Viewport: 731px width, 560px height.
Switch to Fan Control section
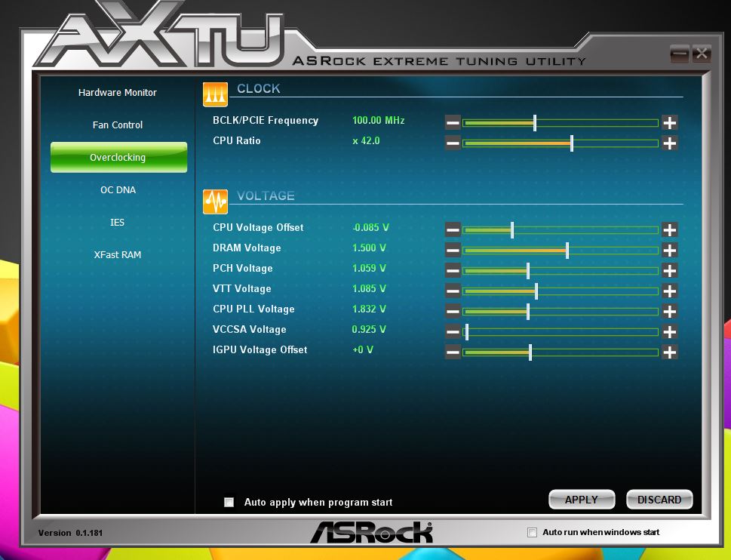point(118,125)
